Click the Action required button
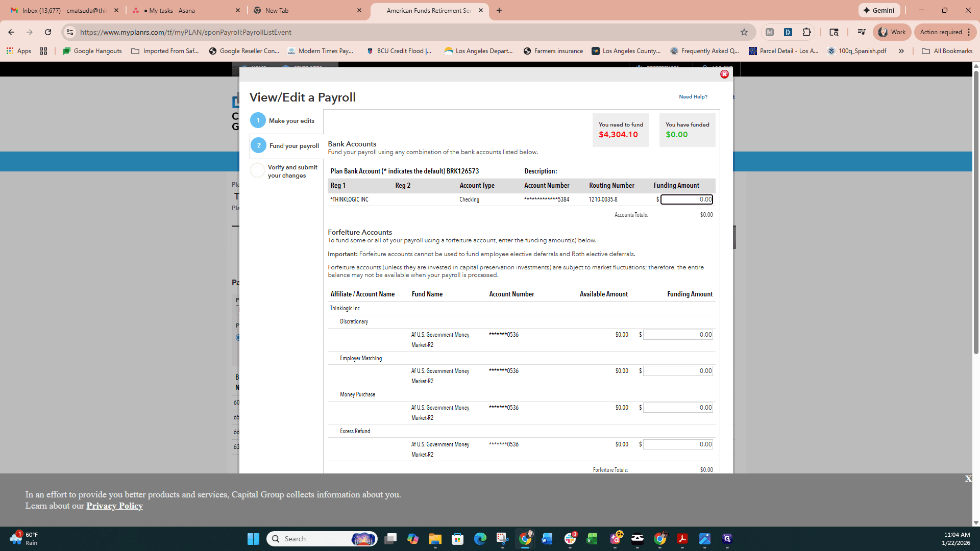980x551 pixels. tap(945, 32)
